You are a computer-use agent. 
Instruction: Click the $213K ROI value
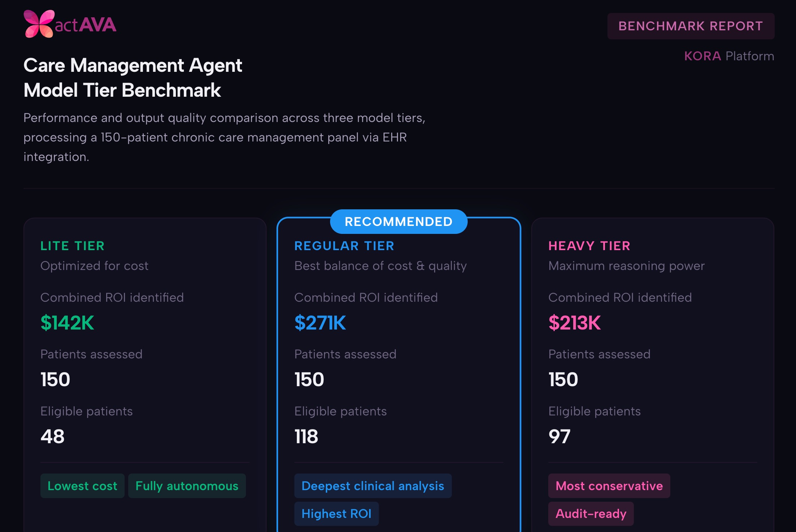coord(574,323)
